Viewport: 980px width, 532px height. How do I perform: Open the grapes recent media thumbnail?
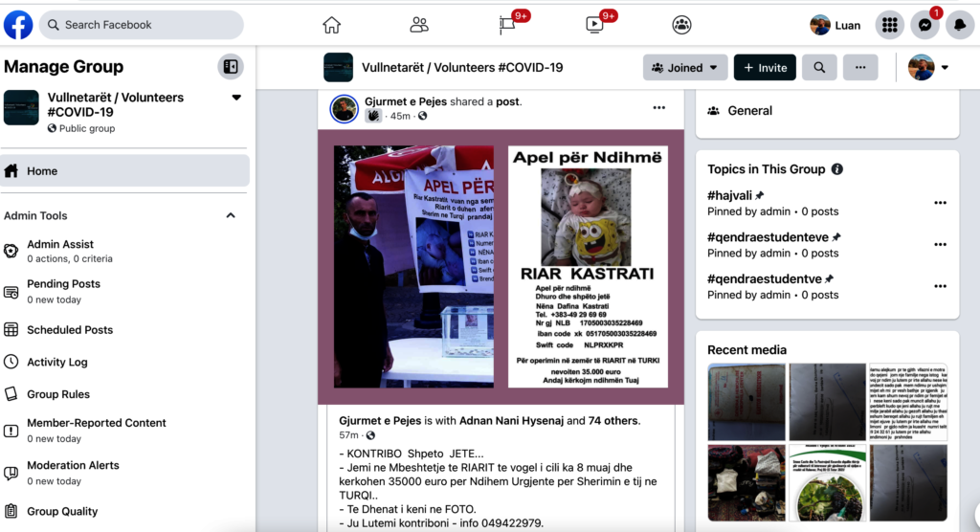(828, 482)
